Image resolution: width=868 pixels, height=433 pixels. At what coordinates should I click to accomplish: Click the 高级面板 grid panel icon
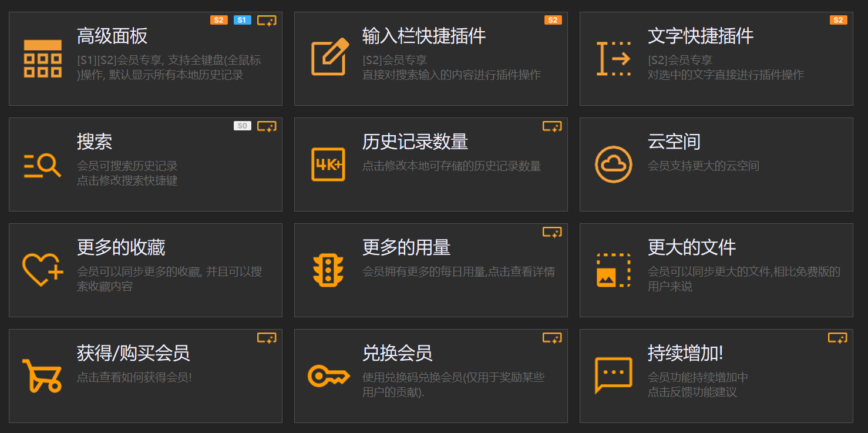point(42,59)
